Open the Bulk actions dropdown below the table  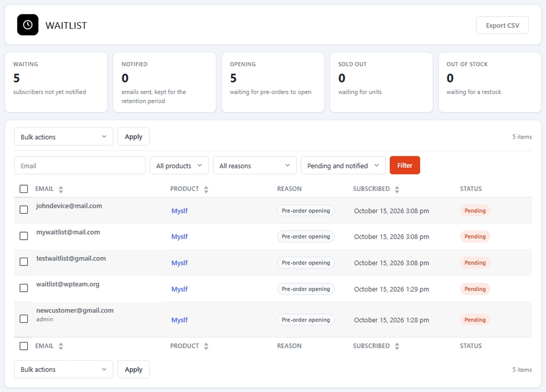click(x=64, y=369)
